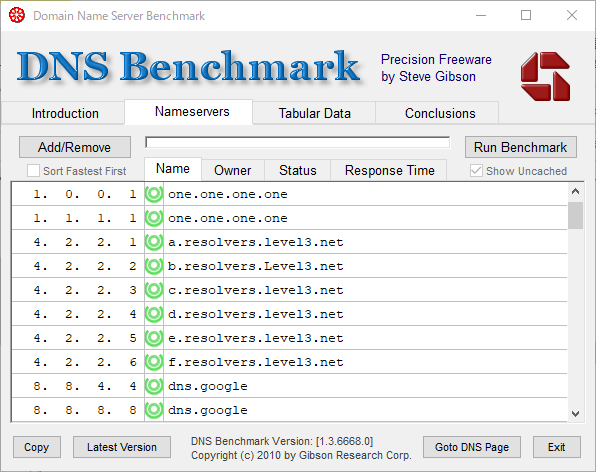This screenshot has height=472, width=596.
Task: Check for Latest Version button
Action: (122, 447)
